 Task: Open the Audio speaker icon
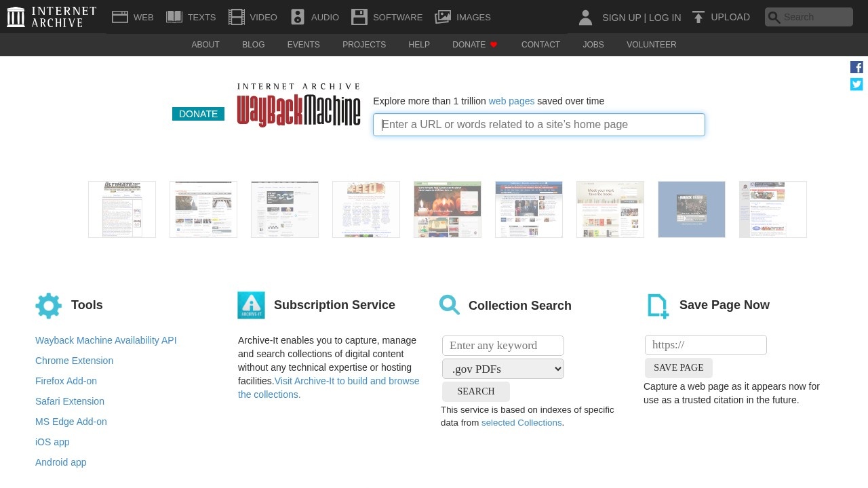pos(298,17)
